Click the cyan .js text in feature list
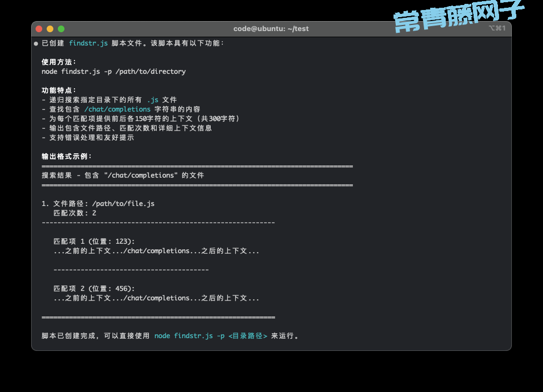The image size is (543, 392). point(152,100)
